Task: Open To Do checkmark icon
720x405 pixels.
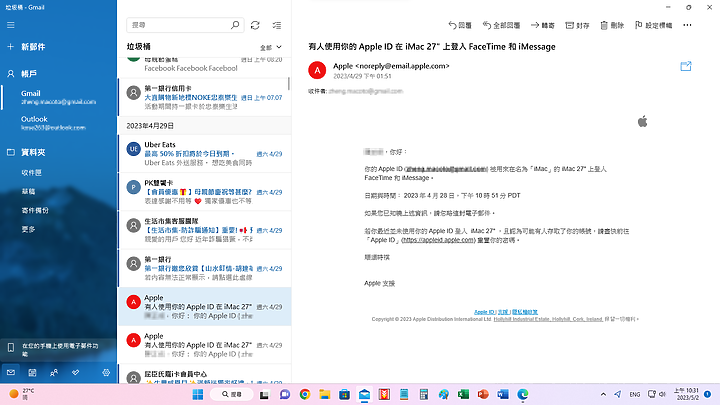Action: pos(75,372)
